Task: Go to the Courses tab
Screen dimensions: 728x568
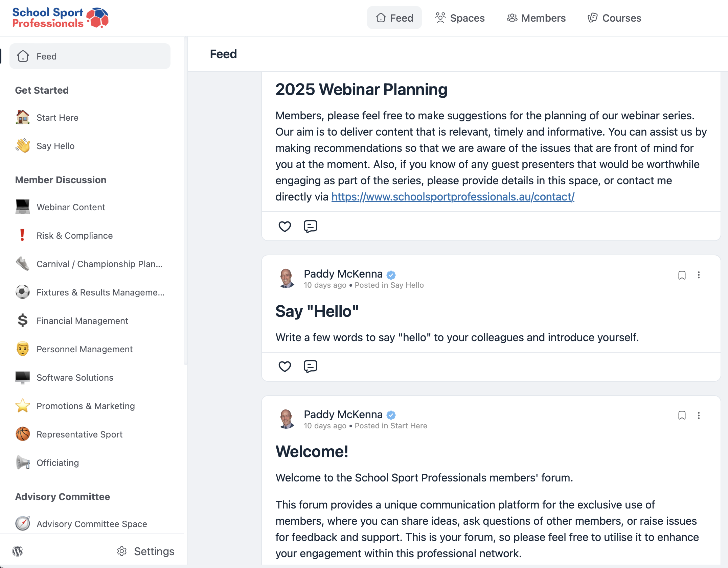Action: (x=614, y=18)
